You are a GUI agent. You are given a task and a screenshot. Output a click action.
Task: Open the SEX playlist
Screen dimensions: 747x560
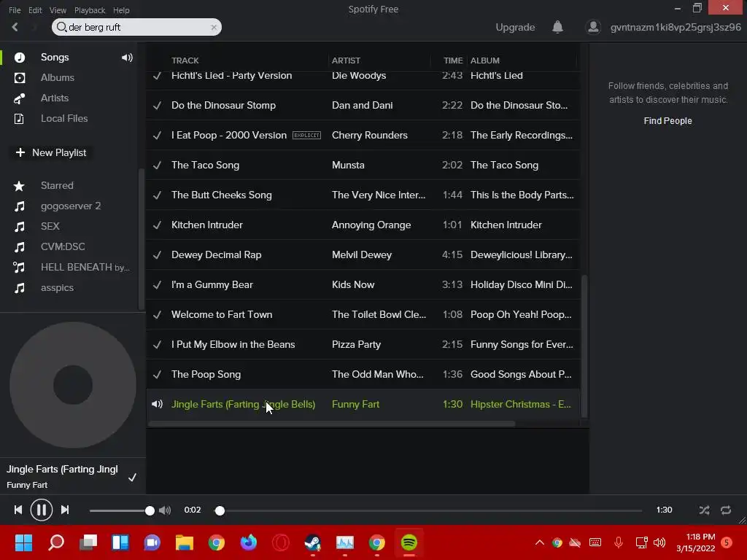[50, 226]
